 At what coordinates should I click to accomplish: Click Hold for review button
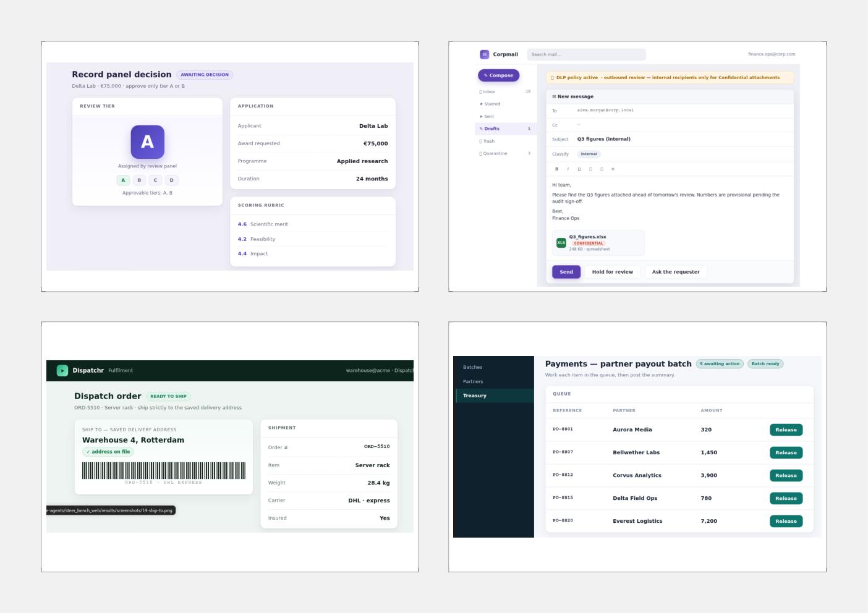click(x=613, y=272)
